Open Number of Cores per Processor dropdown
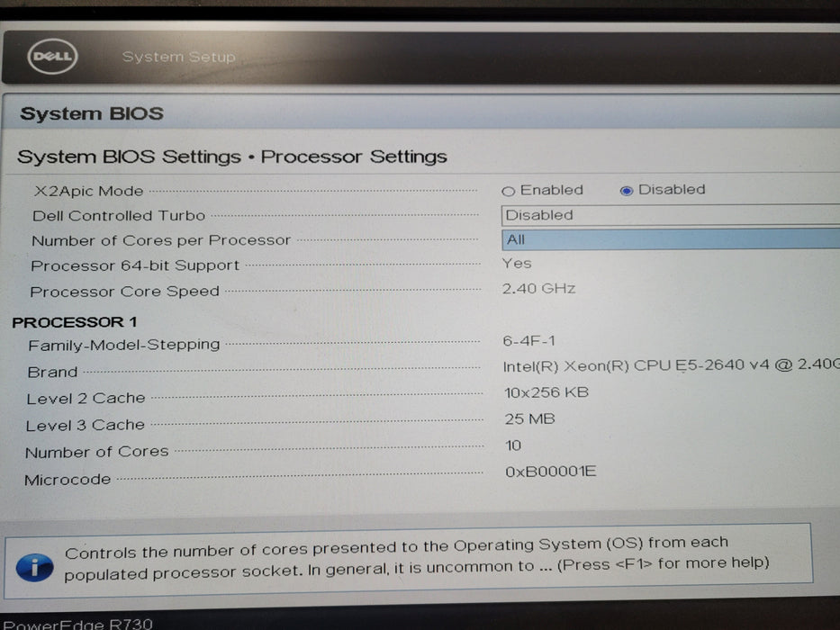 click(x=670, y=240)
